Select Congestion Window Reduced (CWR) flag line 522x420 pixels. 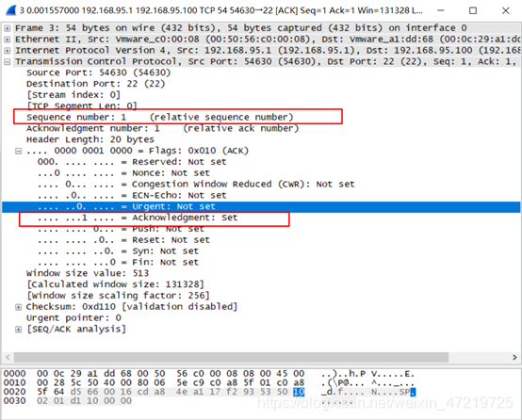coord(196,185)
